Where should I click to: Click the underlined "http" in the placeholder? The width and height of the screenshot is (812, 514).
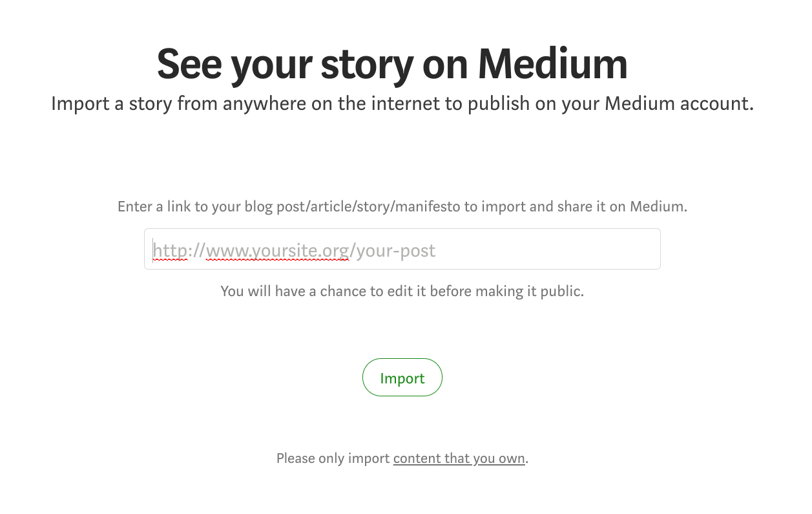coord(170,250)
